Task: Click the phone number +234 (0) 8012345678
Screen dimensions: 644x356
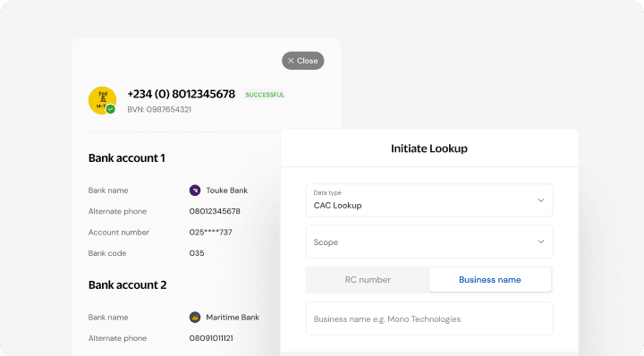Action: pyautogui.click(x=181, y=94)
